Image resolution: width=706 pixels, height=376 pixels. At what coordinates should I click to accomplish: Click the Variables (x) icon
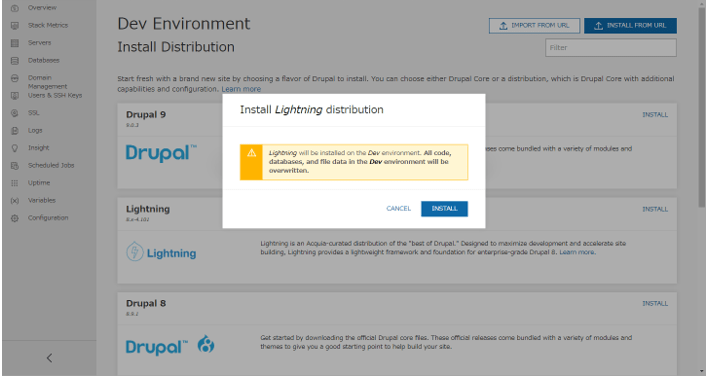click(15, 201)
